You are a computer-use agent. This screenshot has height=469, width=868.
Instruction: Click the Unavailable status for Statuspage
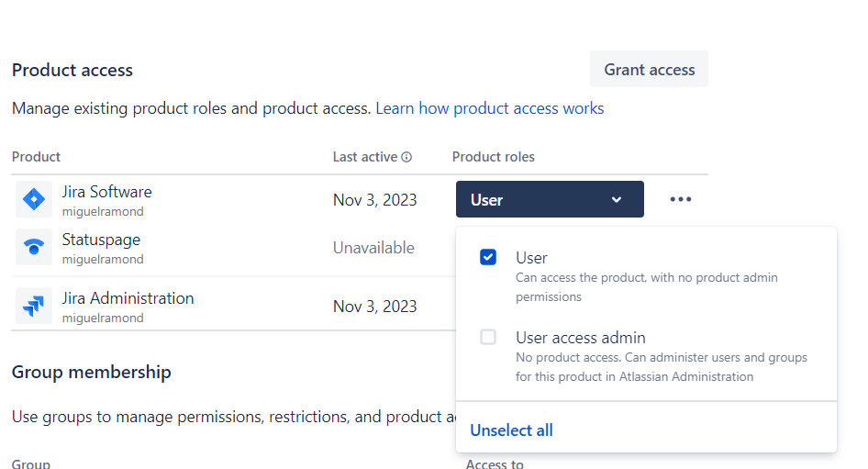tap(373, 248)
